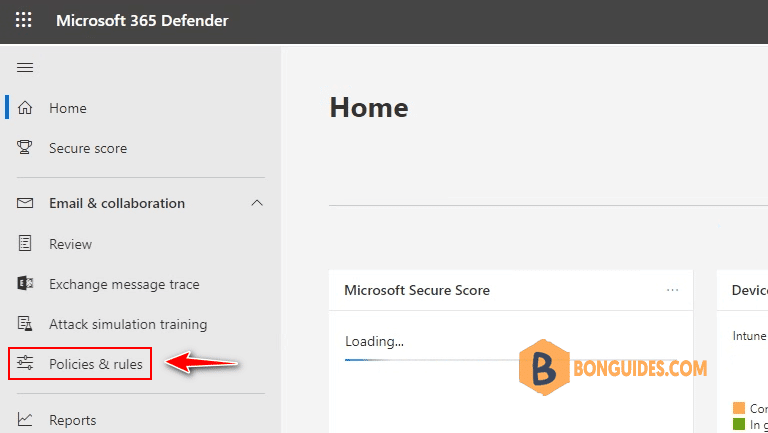Open more options on Microsoft Secure Score card
Image resolution: width=768 pixels, height=433 pixels.
(672, 290)
